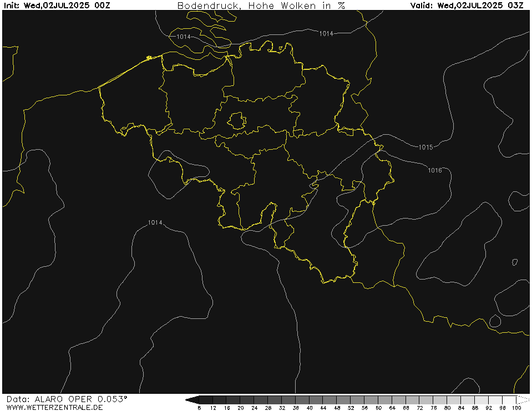Click the legend value '68'
The width and height of the screenshot is (532, 411).
pyautogui.click(x=406, y=408)
